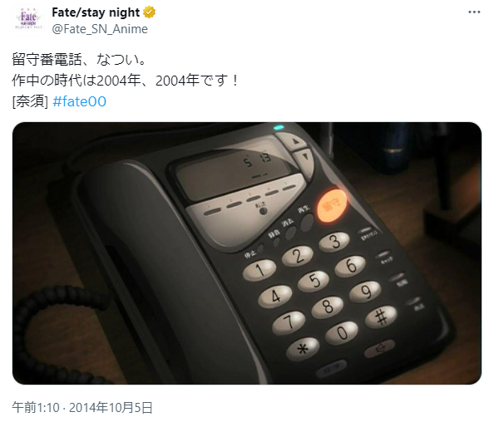This screenshot has width=504, height=422.
Task: Click the hash # key in image
Action: (x=381, y=316)
